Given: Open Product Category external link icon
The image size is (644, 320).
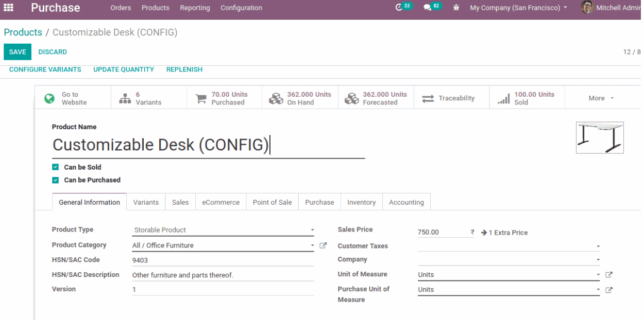Looking at the screenshot, I should [x=323, y=245].
